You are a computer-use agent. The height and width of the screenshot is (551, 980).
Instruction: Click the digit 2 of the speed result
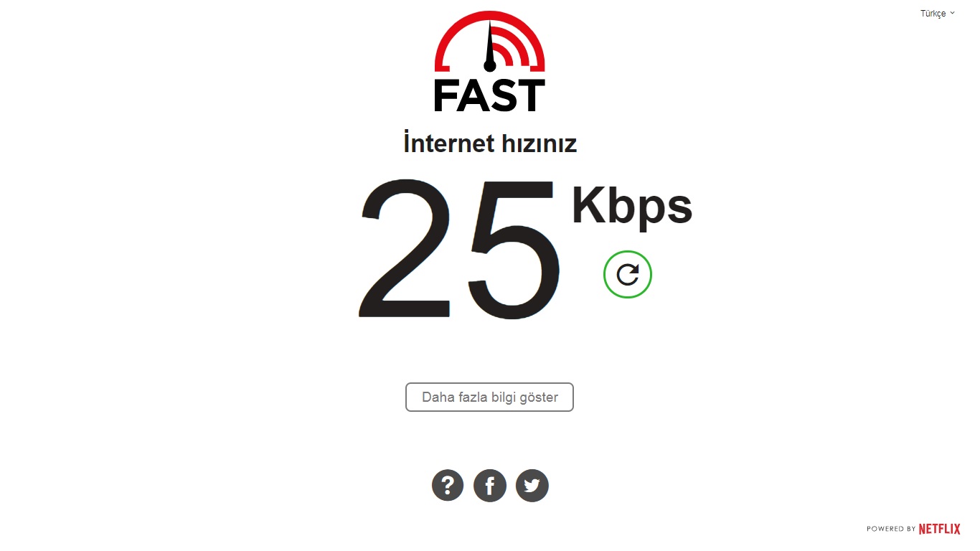405,248
